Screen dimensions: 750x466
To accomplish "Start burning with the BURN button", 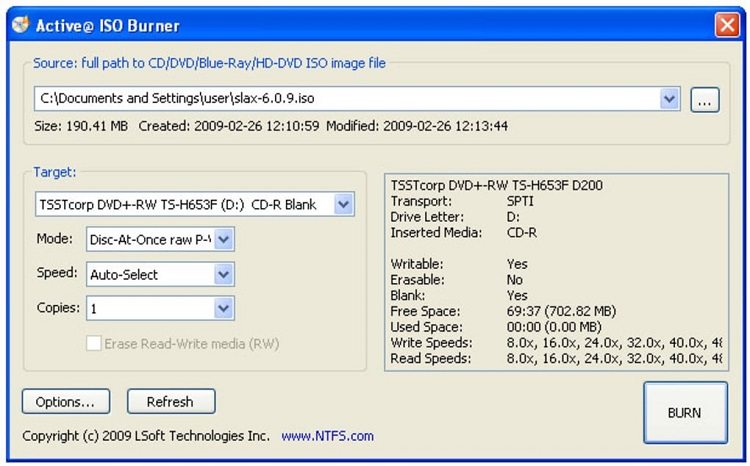I will click(x=685, y=413).
